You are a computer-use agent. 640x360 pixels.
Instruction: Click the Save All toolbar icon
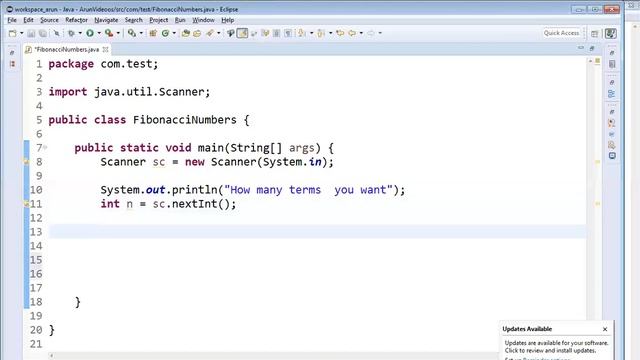[43, 33]
